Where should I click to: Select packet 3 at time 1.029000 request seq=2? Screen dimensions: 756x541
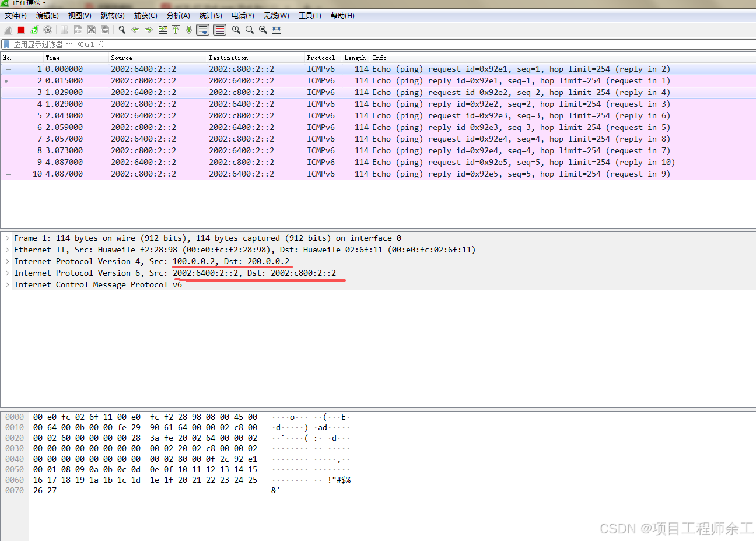[378, 93]
